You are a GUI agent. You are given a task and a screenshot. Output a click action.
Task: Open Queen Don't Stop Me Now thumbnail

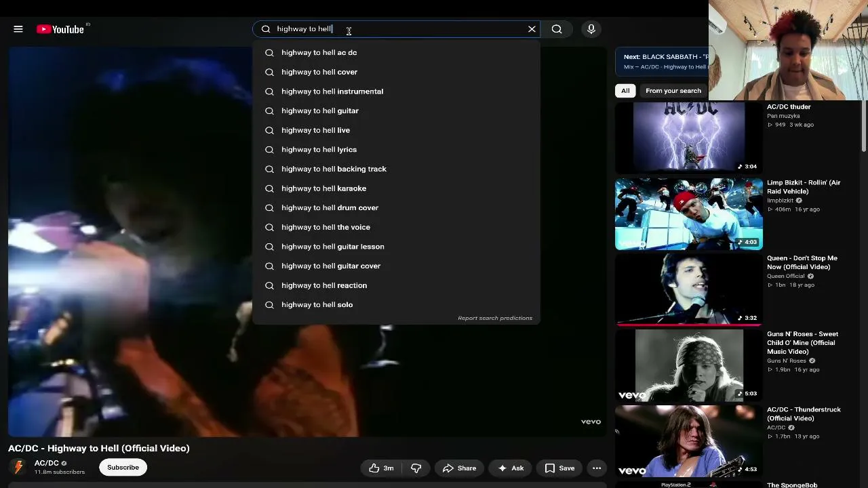689,289
